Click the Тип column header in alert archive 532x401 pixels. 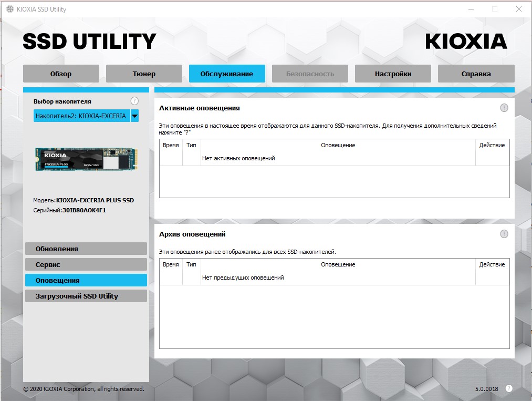(x=191, y=264)
